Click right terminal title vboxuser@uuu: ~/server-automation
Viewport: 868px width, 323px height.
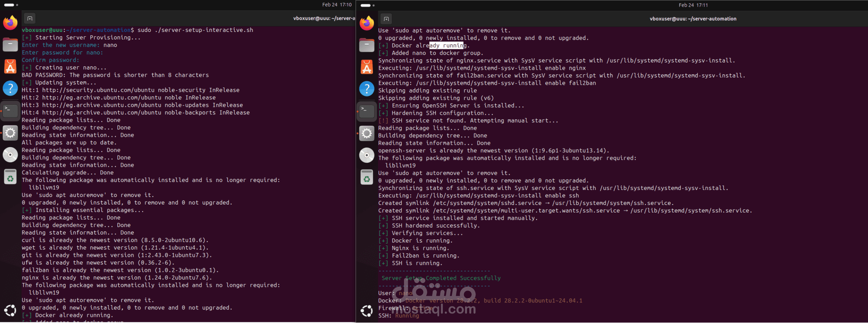pyautogui.click(x=693, y=19)
